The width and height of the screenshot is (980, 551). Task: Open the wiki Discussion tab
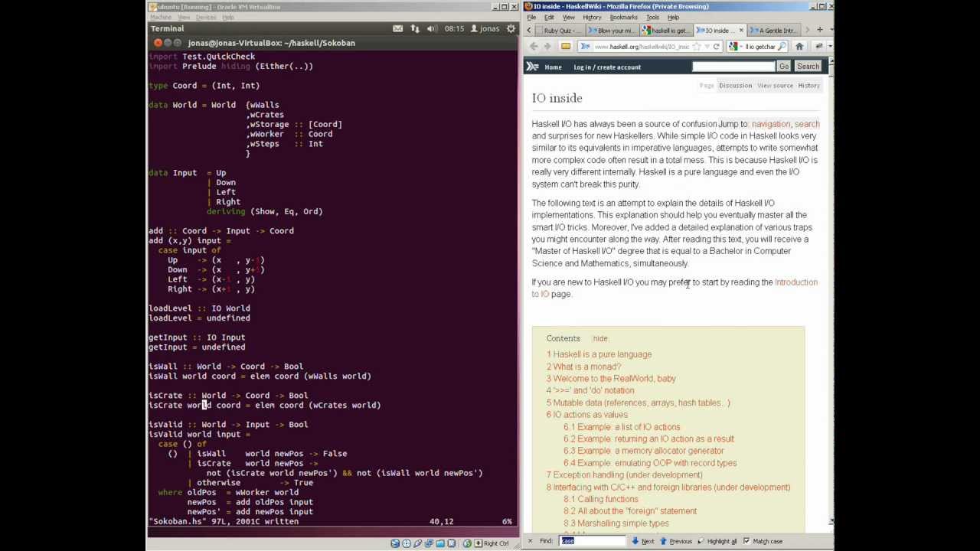click(x=735, y=86)
